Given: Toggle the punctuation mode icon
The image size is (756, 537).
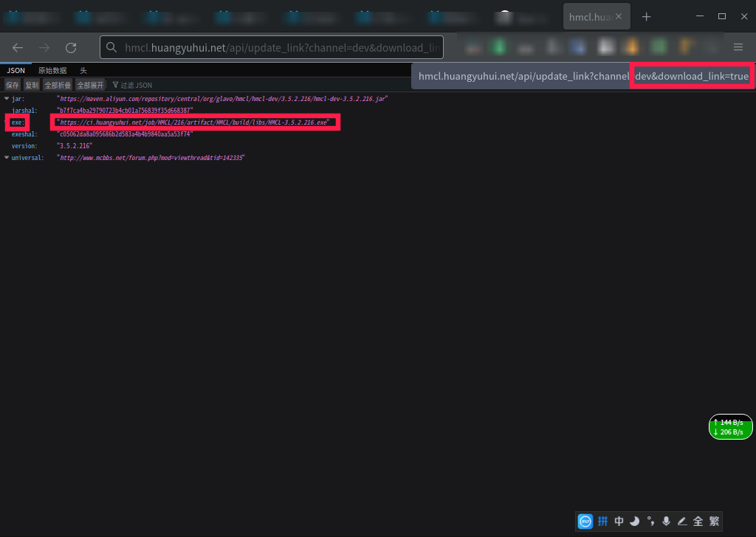Looking at the screenshot, I should (650, 521).
